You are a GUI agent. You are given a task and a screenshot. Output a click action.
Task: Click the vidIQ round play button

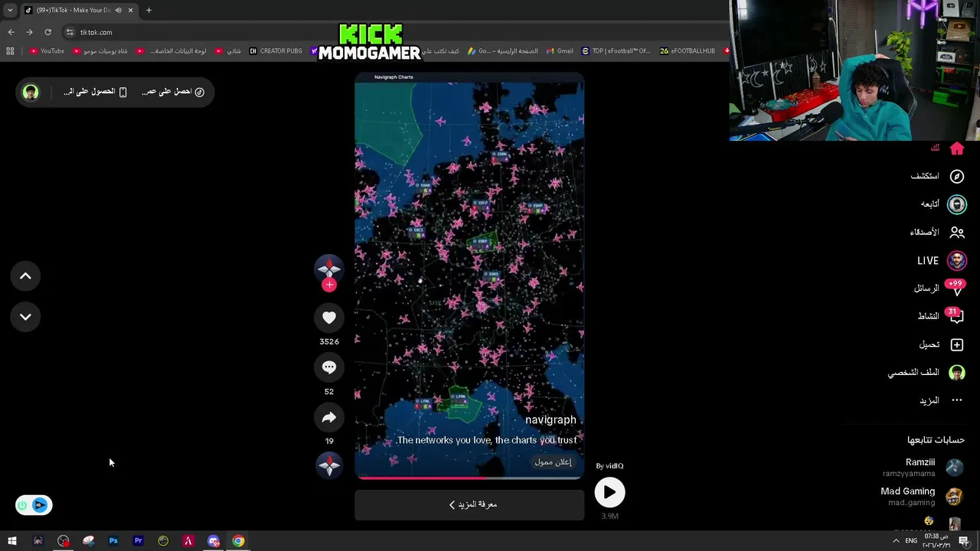[609, 493]
